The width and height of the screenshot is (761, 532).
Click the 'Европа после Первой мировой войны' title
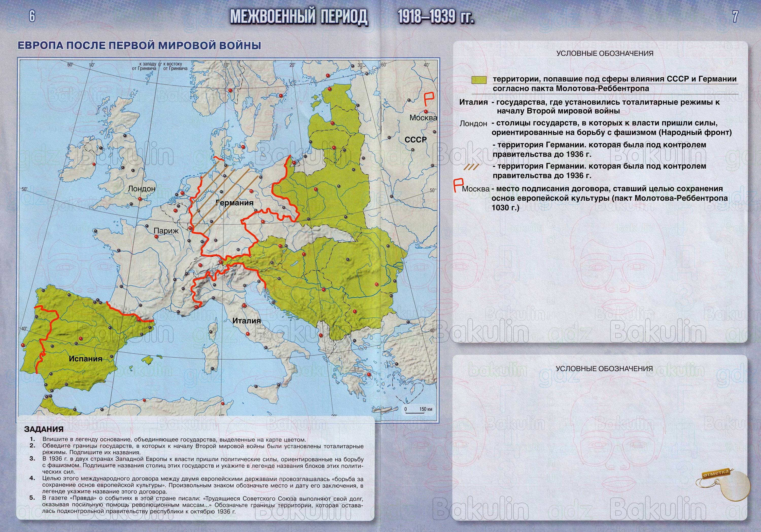click(139, 45)
